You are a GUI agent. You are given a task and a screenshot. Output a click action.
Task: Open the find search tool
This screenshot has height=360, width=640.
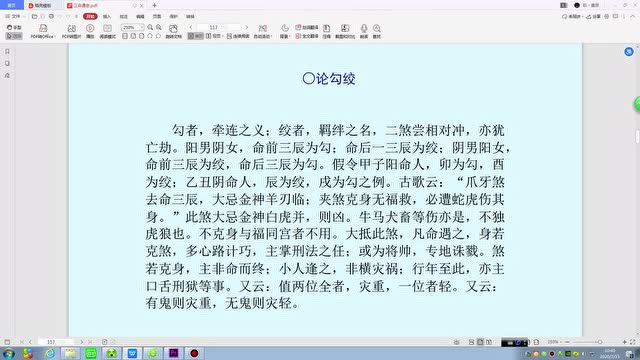pos(377,31)
